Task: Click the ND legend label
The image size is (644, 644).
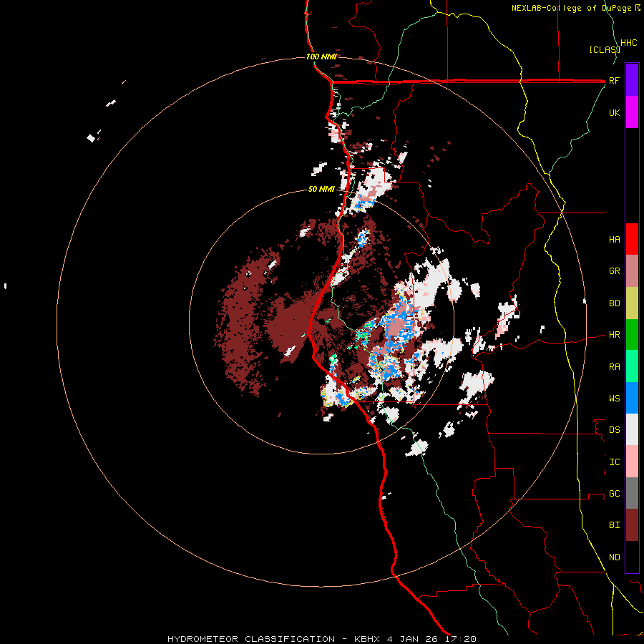Action: [x=614, y=557]
